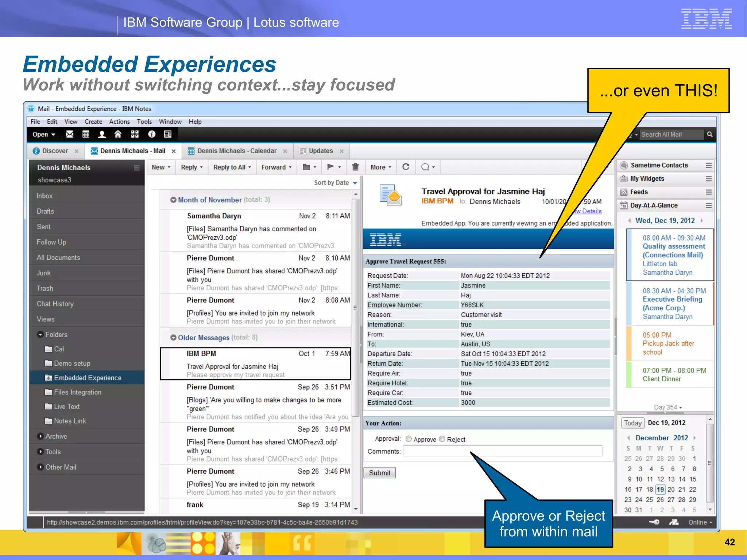This screenshot has height=560, width=747.
Task: Go to the previous day arrow by Wed, Dec 19
Action: (x=629, y=220)
